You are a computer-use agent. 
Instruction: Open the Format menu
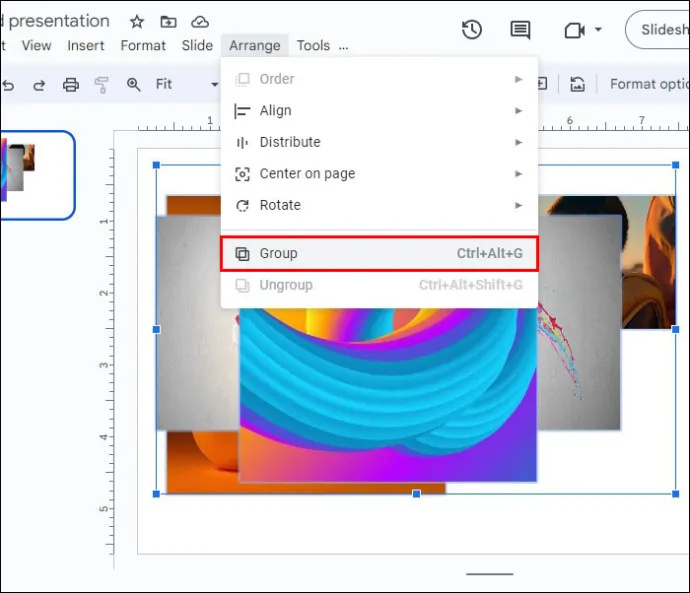coord(143,45)
